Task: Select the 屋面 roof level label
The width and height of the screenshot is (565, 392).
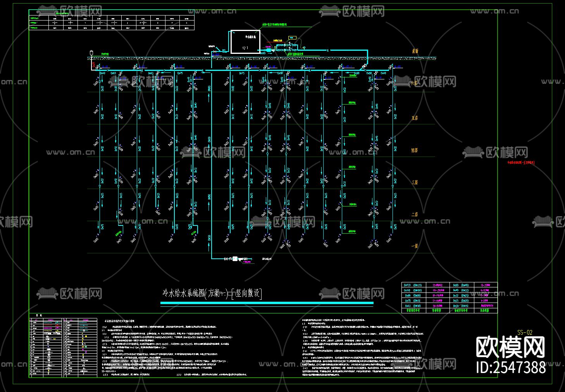Action: 415,51
